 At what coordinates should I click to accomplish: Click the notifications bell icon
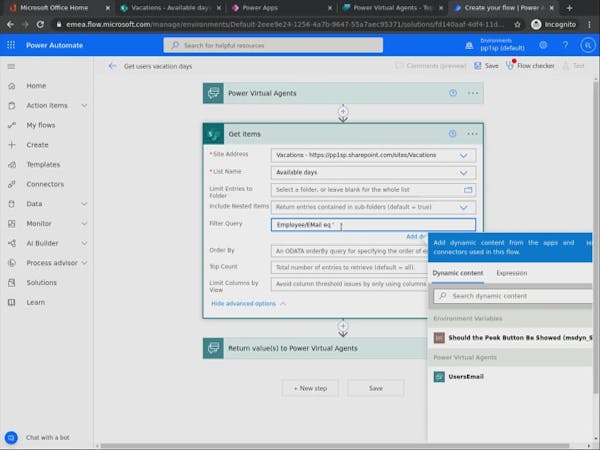(469, 46)
